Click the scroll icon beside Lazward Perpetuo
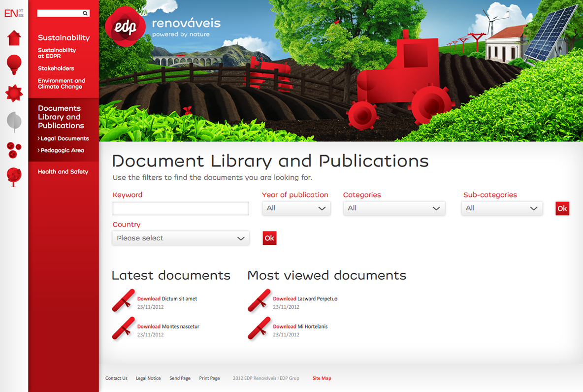Viewport: 583px width, 392px height. point(259,300)
